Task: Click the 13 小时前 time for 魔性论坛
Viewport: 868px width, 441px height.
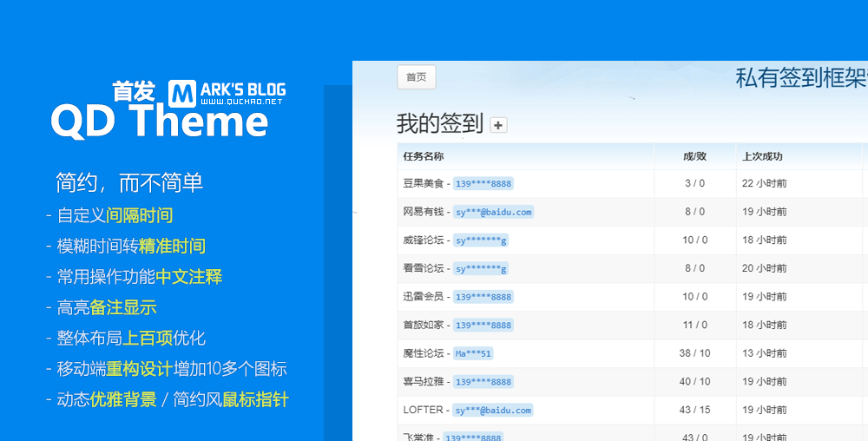Action: click(x=765, y=353)
